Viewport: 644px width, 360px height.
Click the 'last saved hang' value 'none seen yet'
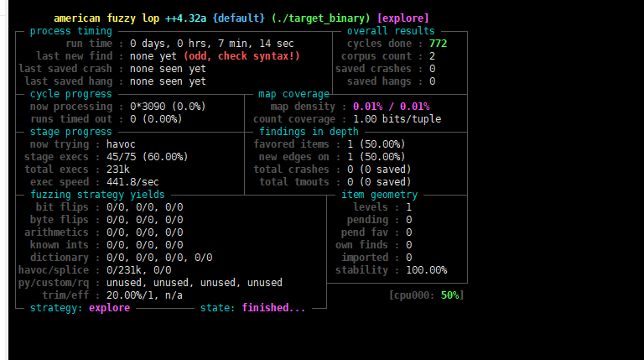pos(168,81)
